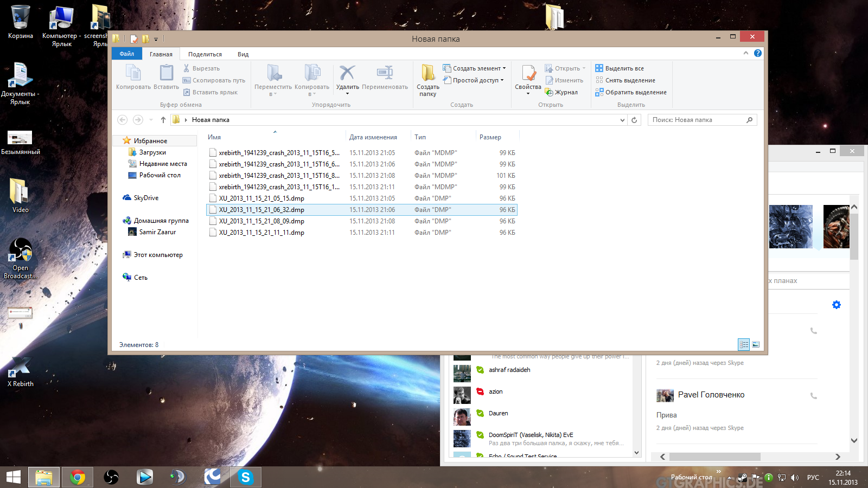
Task: Switch to details list view in status bar
Action: pos(744,344)
